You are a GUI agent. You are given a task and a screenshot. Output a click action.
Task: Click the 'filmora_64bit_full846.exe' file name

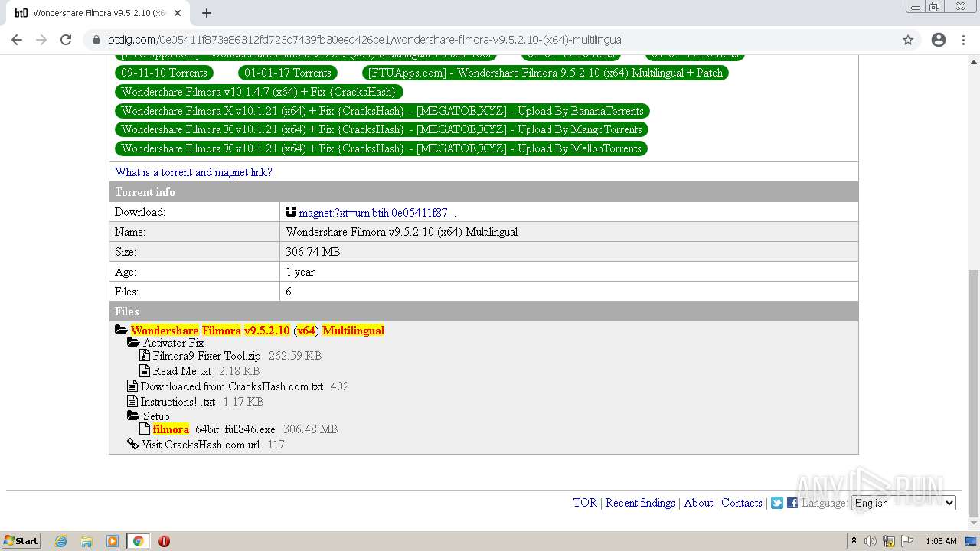click(x=214, y=429)
